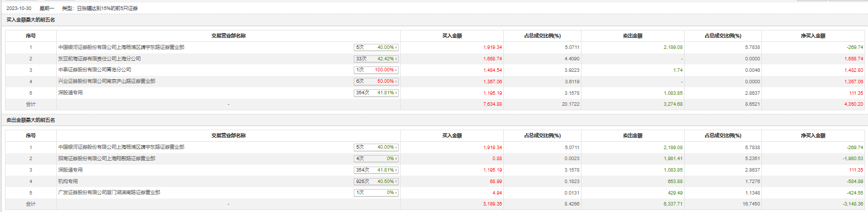Open 兴业证券股份有限公司南京庐山路证券营业部 link

(107, 81)
